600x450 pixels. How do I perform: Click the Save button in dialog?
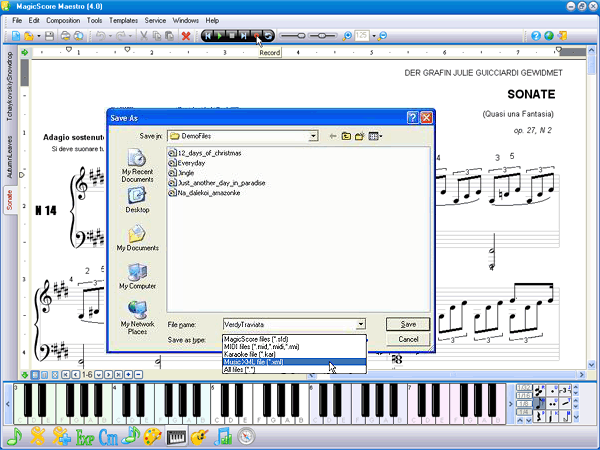(408, 324)
